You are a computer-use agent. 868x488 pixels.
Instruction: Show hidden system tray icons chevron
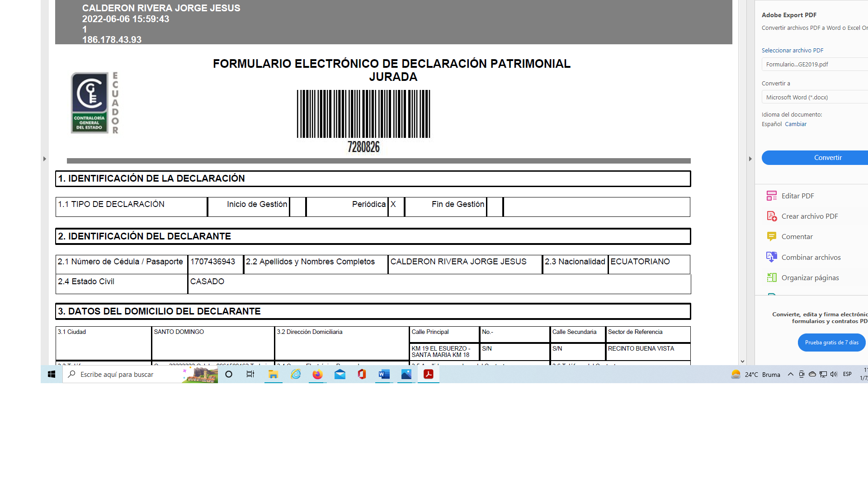(x=790, y=374)
